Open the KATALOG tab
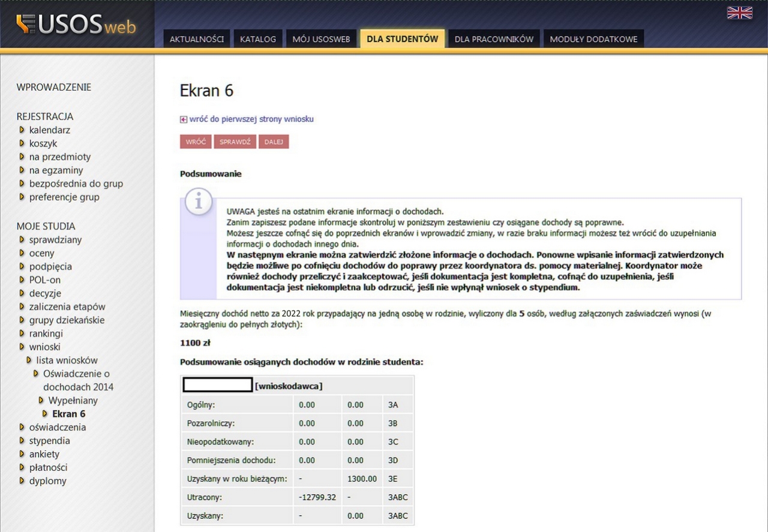The height and width of the screenshot is (532, 768). click(258, 39)
